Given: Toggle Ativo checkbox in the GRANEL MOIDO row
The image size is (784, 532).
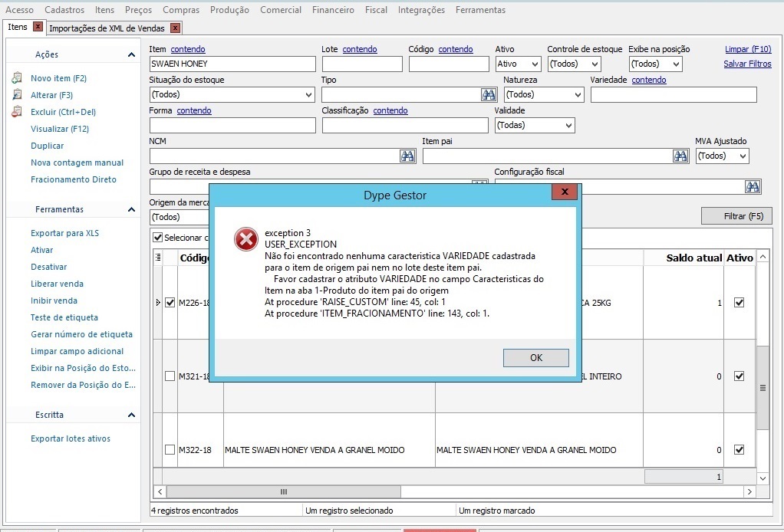Looking at the screenshot, I should [739, 449].
